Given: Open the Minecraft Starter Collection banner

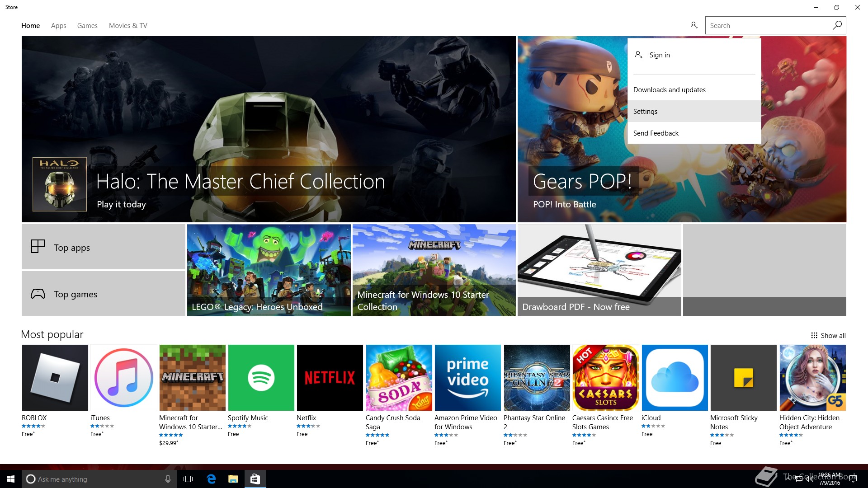Looking at the screenshot, I should (434, 270).
